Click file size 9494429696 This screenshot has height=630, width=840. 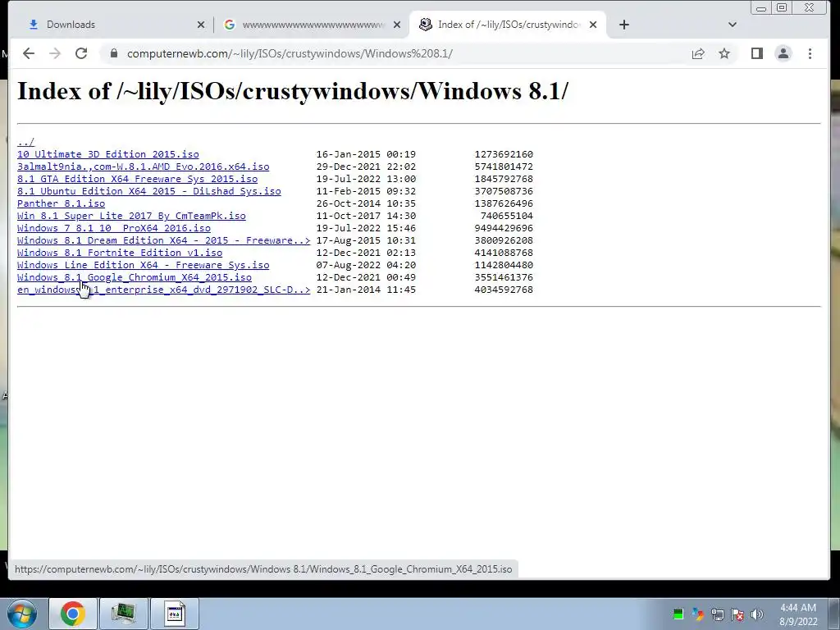point(504,228)
